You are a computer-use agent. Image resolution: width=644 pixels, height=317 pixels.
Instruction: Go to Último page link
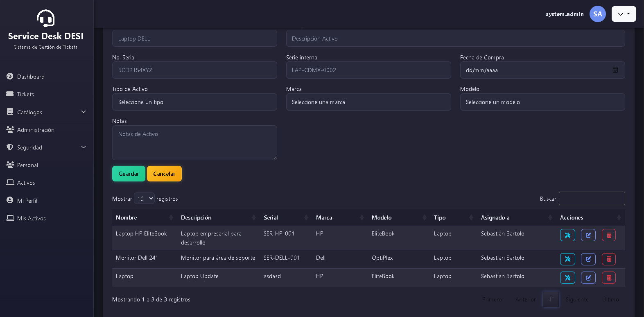pos(610,299)
